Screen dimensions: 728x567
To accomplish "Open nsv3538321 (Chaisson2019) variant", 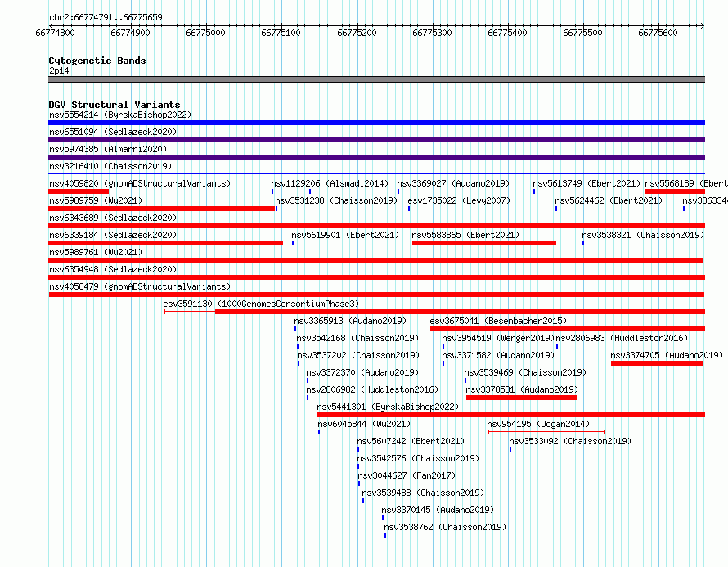I will point(643,235).
